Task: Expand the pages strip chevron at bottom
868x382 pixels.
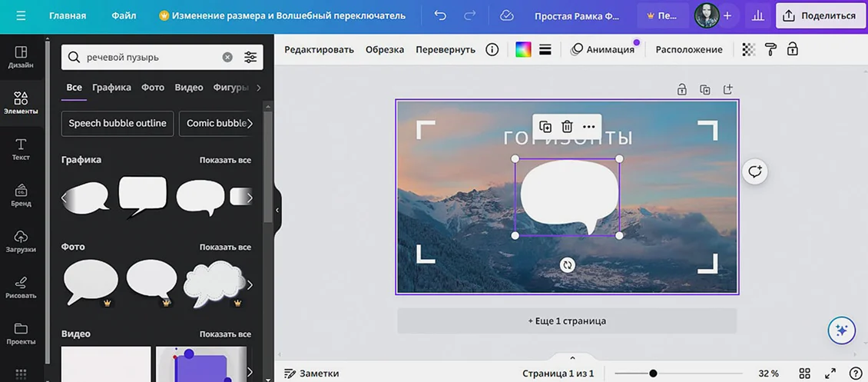Action: pyautogui.click(x=572, y=358)
